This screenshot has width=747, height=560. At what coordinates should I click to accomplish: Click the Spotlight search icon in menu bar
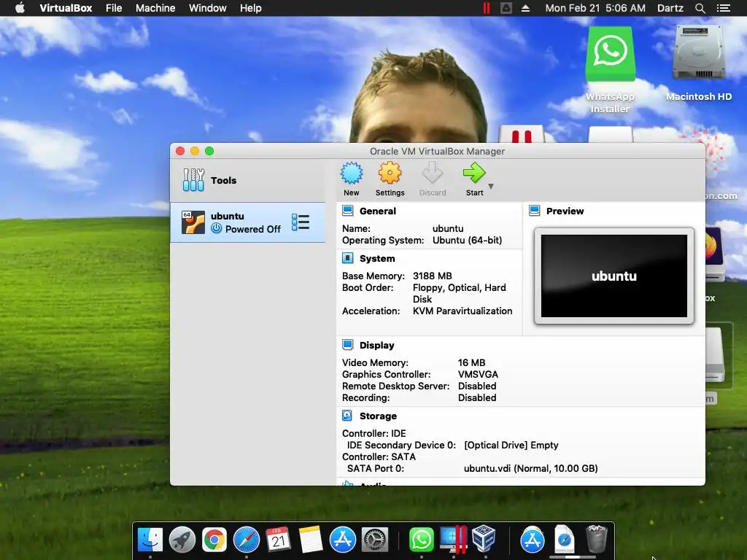point(700,8)
